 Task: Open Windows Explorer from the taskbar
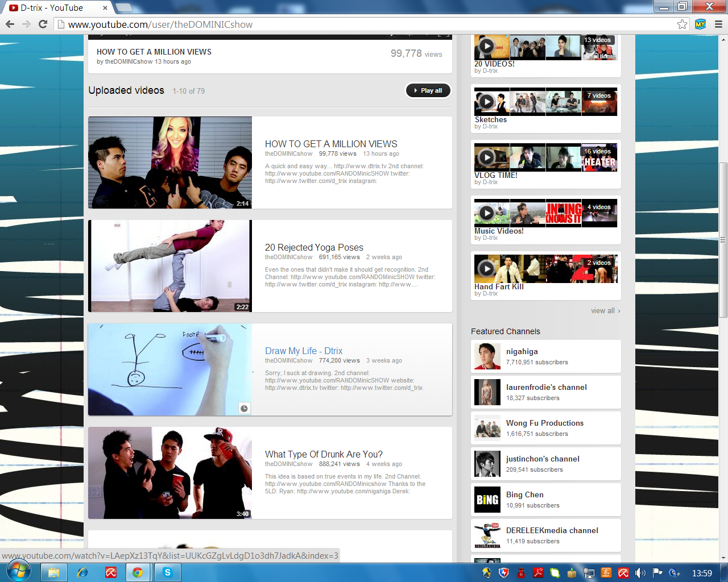pos(54,572)
